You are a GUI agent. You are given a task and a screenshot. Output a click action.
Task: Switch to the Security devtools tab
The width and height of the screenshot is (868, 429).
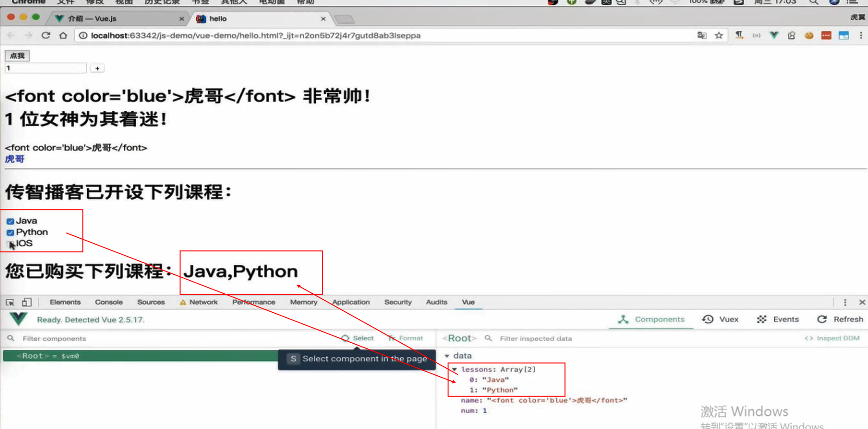[398, 302]
